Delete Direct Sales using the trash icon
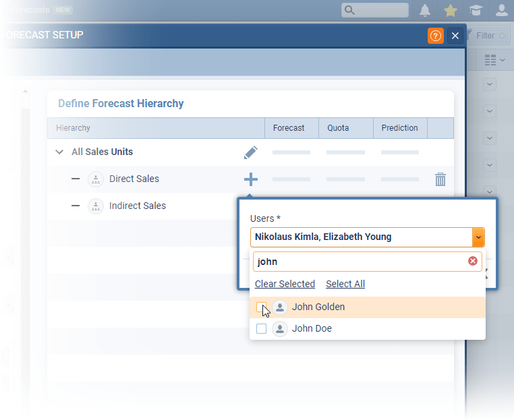 pos(440,179)
